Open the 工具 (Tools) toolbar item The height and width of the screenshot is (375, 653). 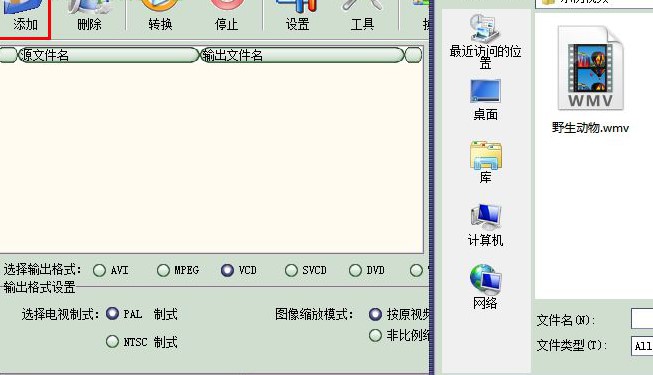pos(362,17)
